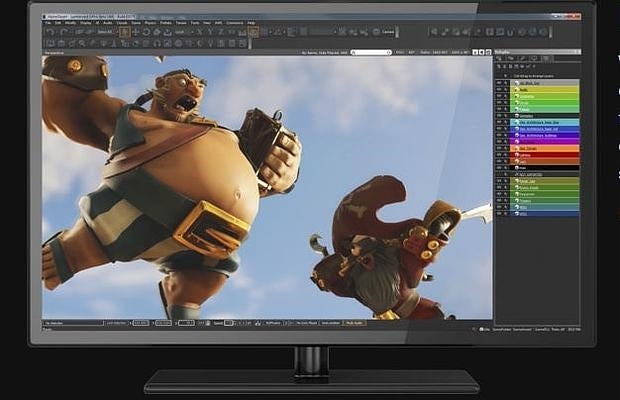The width and height of the screenshot is (620, 400).
Task: Open the Display menu
Action: [85, 23]
